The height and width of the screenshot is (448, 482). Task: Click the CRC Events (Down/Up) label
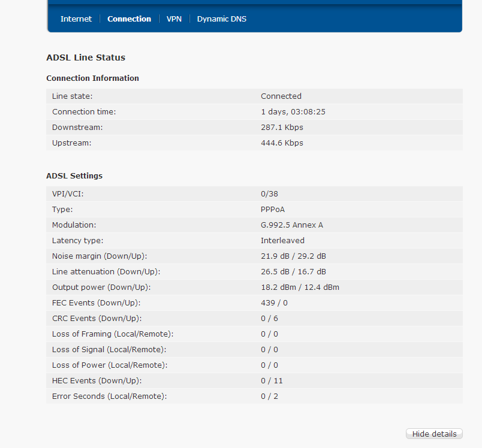point(97,319)
